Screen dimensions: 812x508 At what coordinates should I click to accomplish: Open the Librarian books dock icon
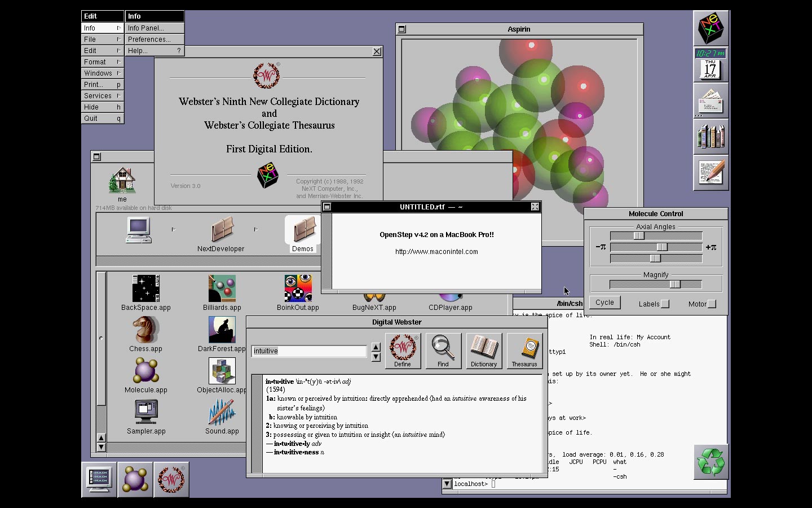[x=710, y=137]
